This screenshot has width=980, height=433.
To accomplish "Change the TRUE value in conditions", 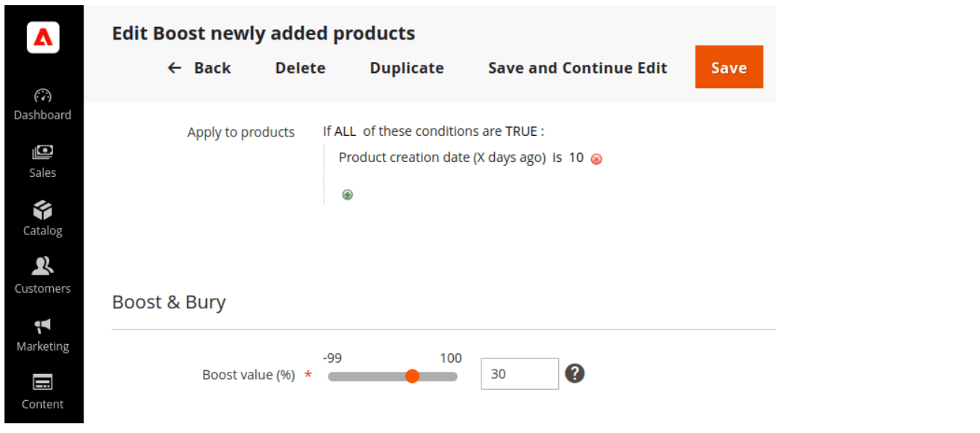I will tap(521, 131).
